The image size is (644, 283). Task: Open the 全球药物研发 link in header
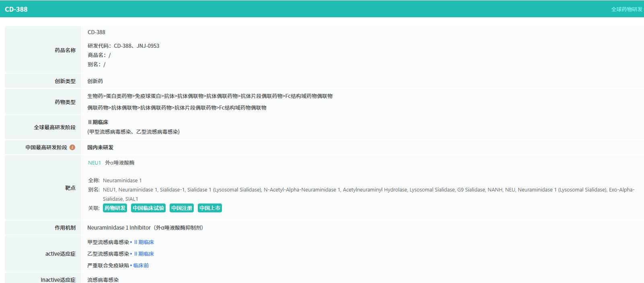tap(627, 9)
